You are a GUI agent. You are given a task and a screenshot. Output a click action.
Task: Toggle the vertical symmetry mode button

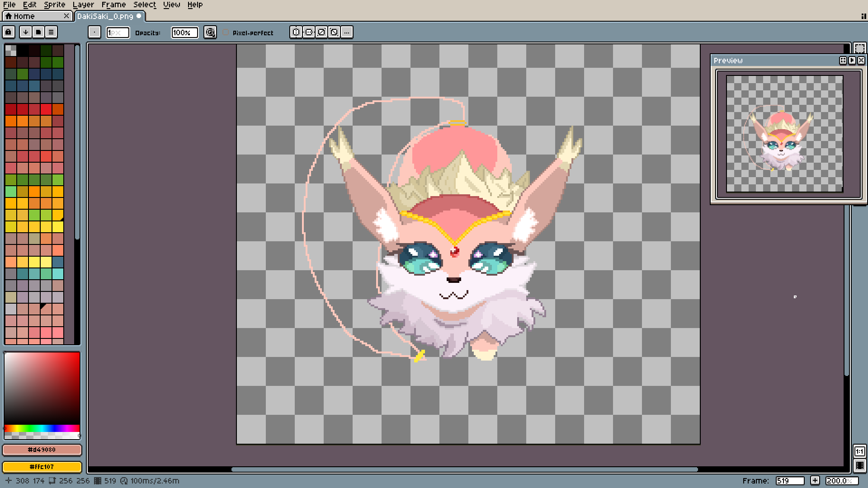[x=309, y=32]
